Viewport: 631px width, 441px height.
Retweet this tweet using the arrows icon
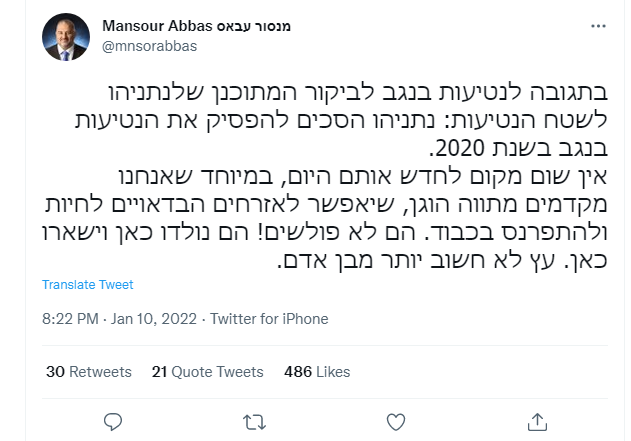254,420
